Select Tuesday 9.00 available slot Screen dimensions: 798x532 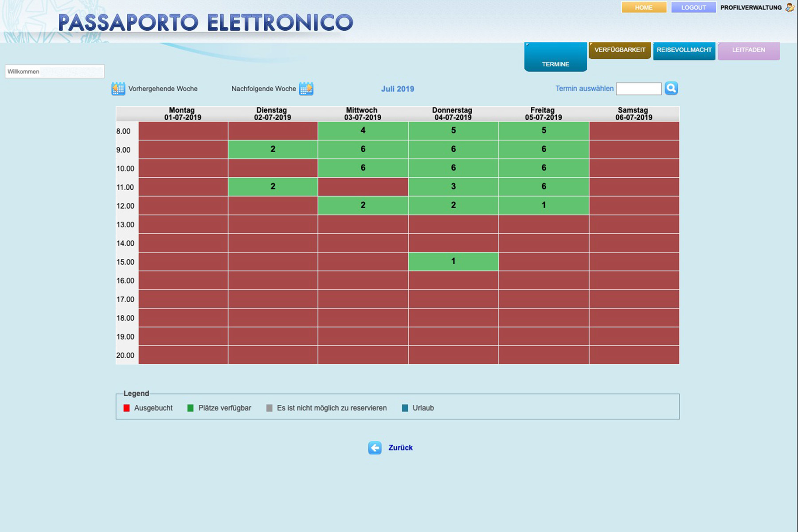point(273,149)
